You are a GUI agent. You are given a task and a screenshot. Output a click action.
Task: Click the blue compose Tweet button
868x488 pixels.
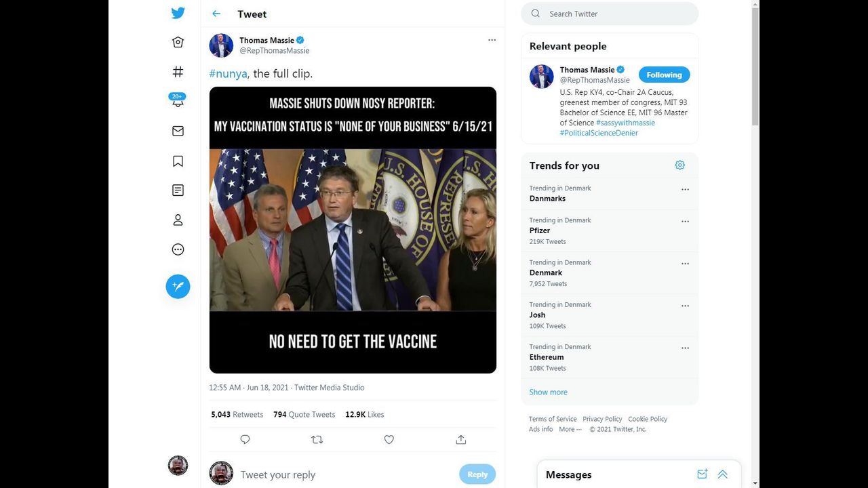pyautogui.click(x=178, y=286)
